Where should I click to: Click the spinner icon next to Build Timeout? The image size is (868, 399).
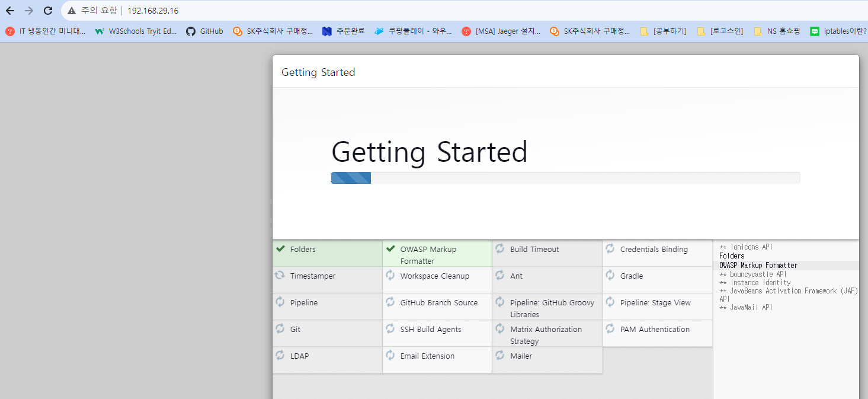pos(500,248)
